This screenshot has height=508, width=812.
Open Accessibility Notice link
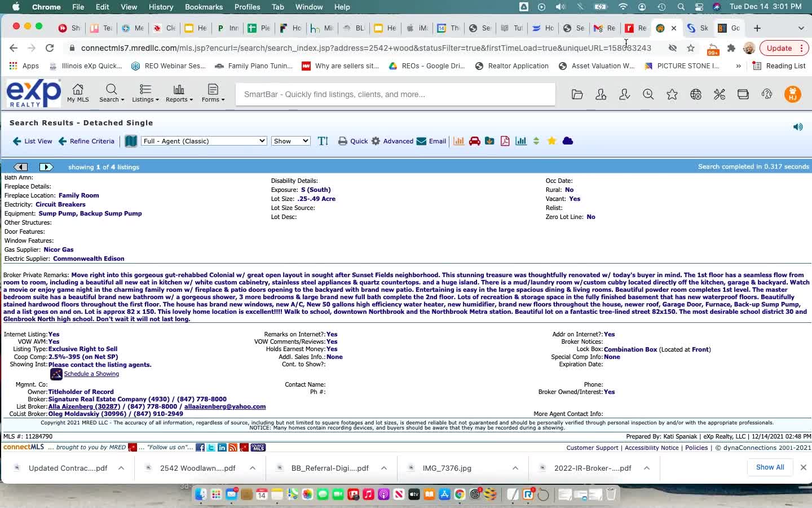652,448
